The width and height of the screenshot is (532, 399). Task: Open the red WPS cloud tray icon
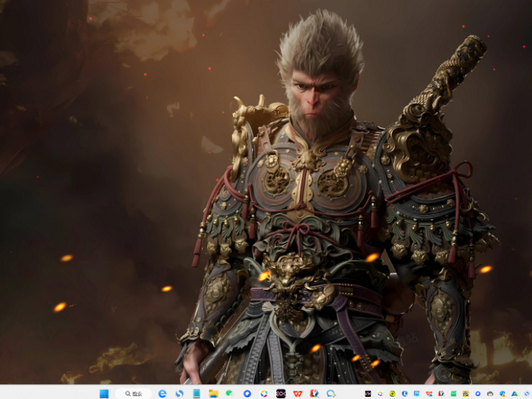429,393
